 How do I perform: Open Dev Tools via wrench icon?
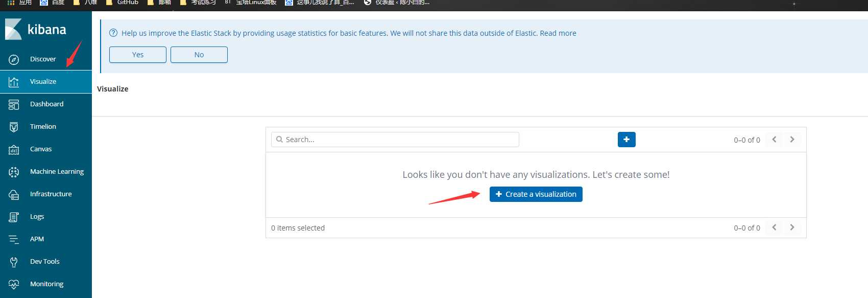coord(14,262)
